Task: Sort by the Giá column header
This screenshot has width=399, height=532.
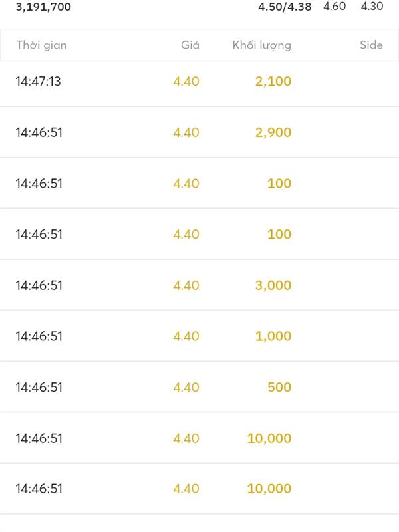Action: pos(190,45)
